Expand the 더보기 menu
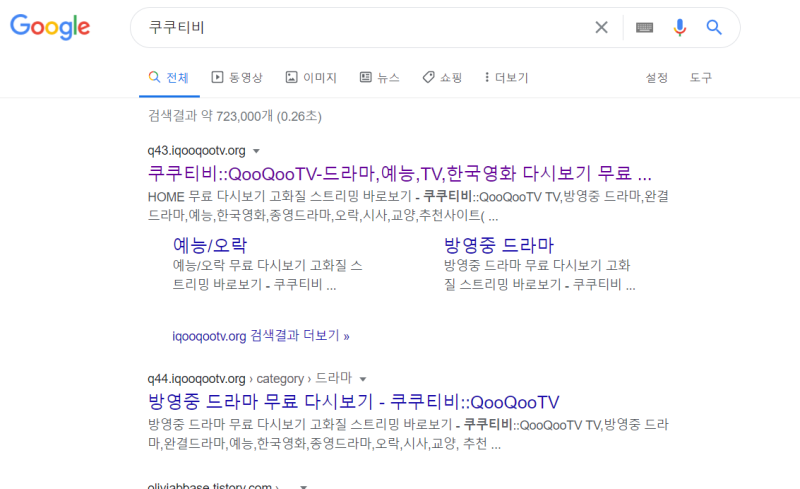The image size is (800, 489). point(506,78)
